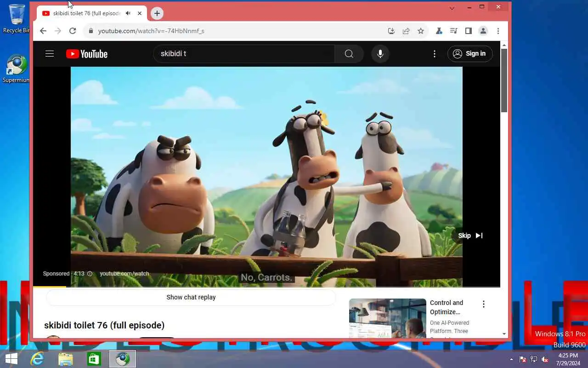Click the video title skibidi toilet 76
This screenshot has width=588, height=368.
pyautogui.click(x=104, y=325)
